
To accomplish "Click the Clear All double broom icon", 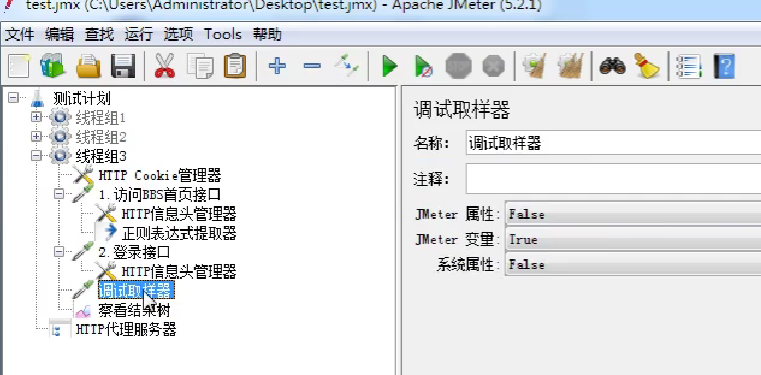I will (x=570, y=66).
